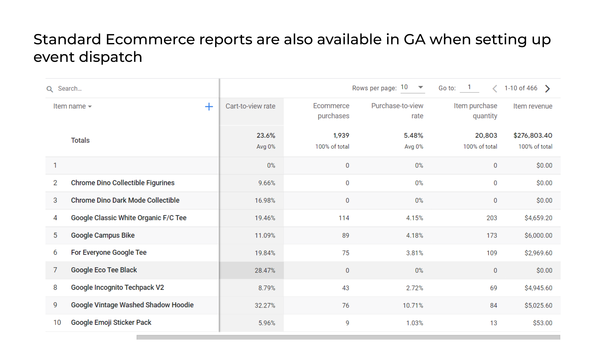607x364 pixels.
Task: Open the Rows per page dropdown
Action: click(x=412, y=87)
